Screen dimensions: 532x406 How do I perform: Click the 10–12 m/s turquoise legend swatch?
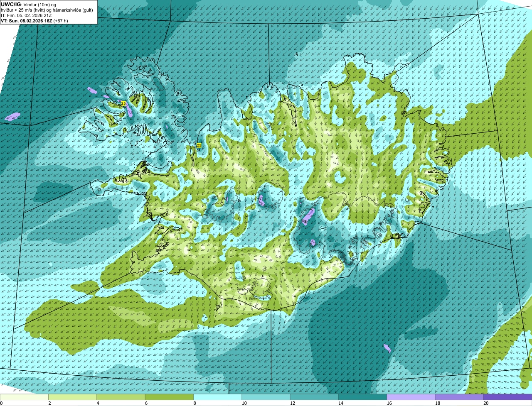click(x=266, y=397)
